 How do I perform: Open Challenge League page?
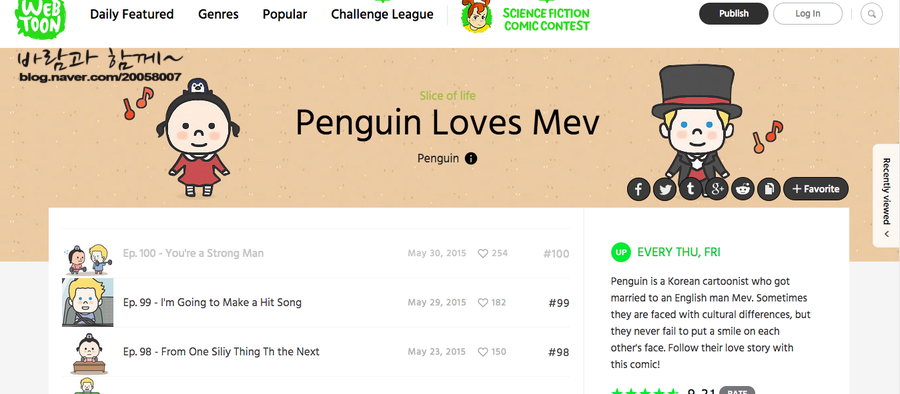382,14
